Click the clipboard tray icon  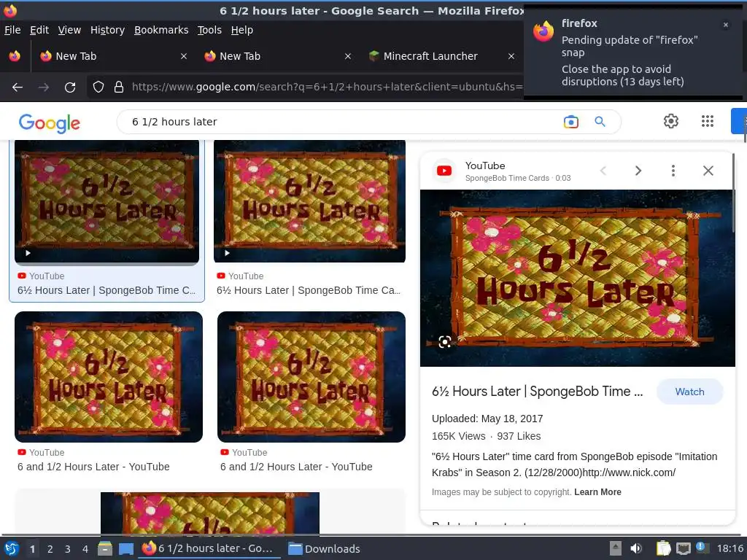tap(664, 548)
